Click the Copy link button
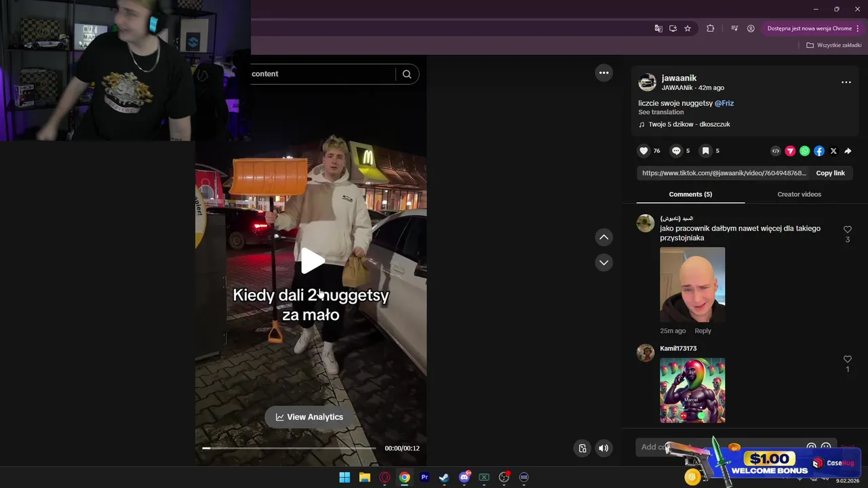 coord(830,174)
